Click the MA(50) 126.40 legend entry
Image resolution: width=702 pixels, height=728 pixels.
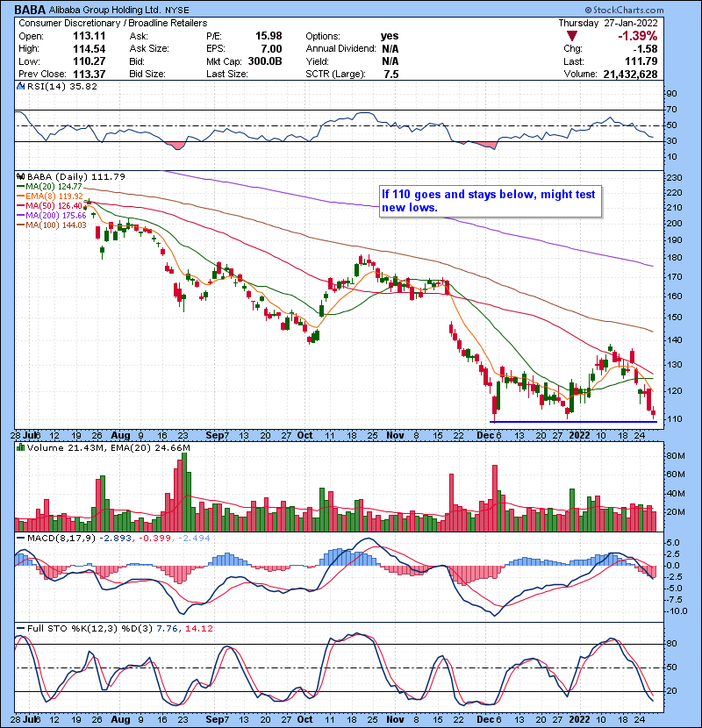[54, 205]
